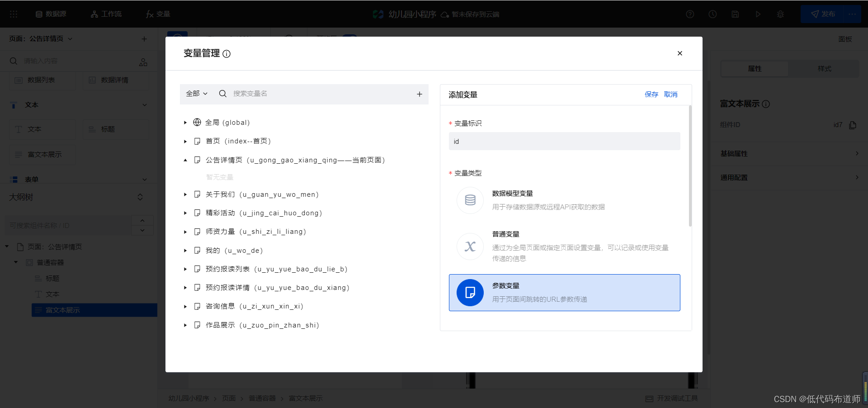Open the history clock icon
This screenshot has width=868, height=408.
pos(712,14)
